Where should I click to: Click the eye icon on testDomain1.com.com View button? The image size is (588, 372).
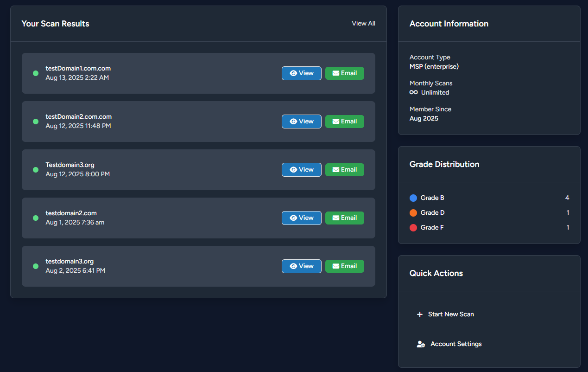tap(292, 73)
